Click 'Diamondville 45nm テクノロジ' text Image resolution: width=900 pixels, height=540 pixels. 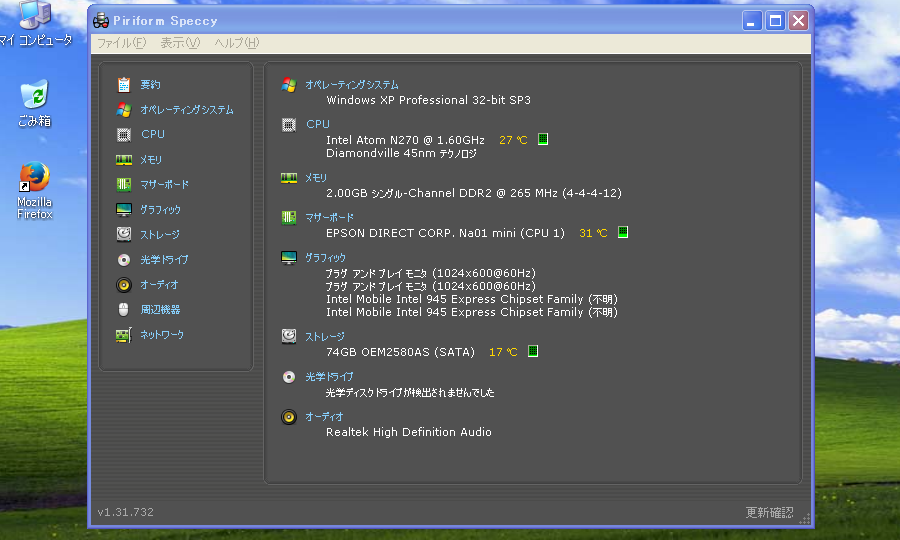(401, 153)
